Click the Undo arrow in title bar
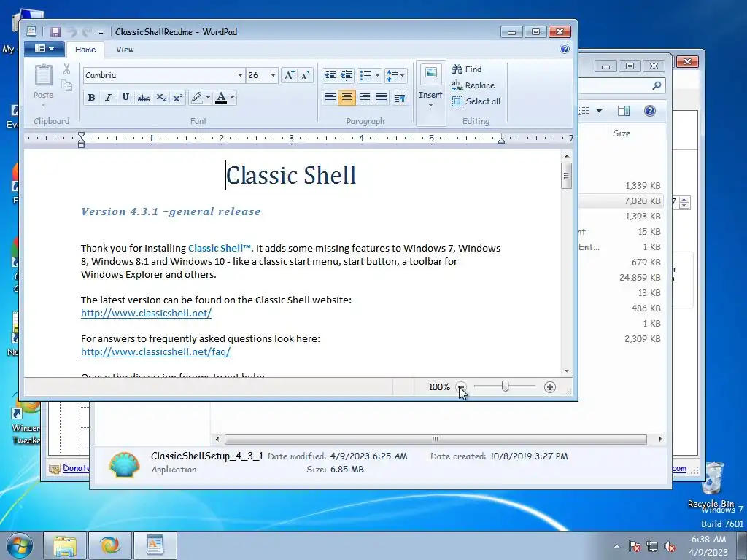 71,32
